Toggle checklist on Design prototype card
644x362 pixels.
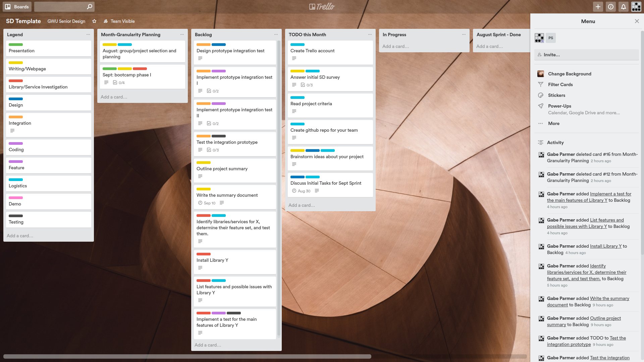(x=200, y=58)
